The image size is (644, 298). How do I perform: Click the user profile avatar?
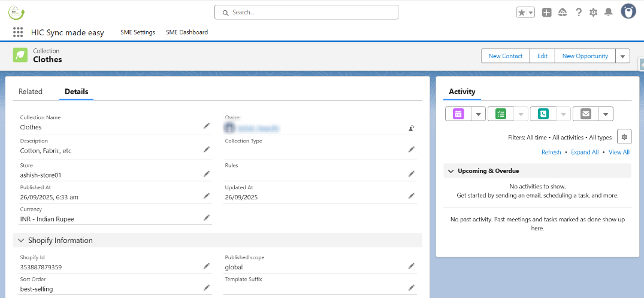point(628,11)
